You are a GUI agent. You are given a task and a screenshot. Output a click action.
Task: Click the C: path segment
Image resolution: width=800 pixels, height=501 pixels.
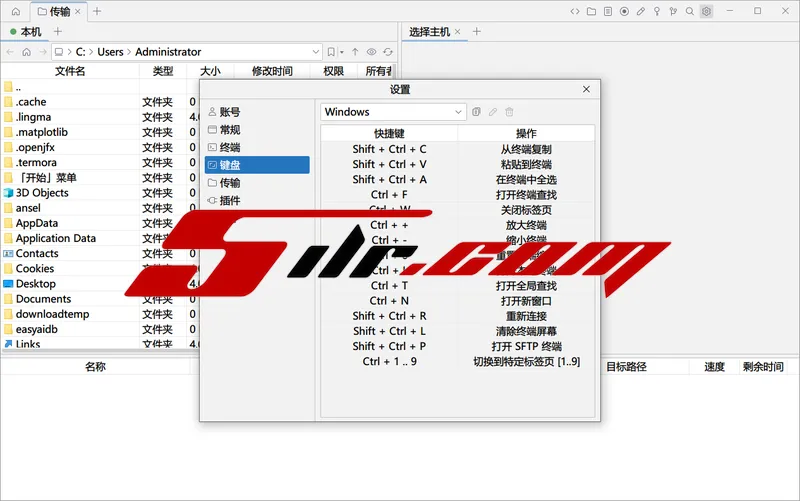[81, 52]
